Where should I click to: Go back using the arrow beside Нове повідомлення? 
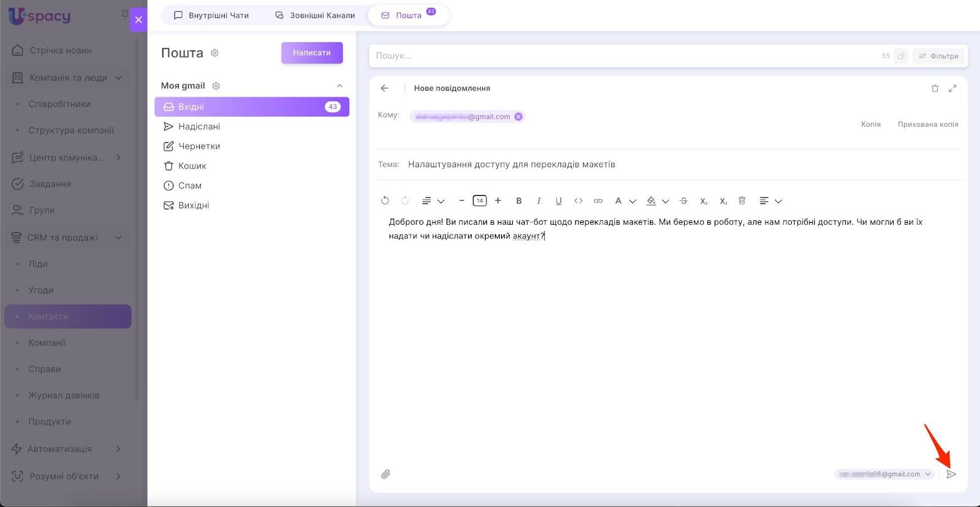tap(385, 88)
